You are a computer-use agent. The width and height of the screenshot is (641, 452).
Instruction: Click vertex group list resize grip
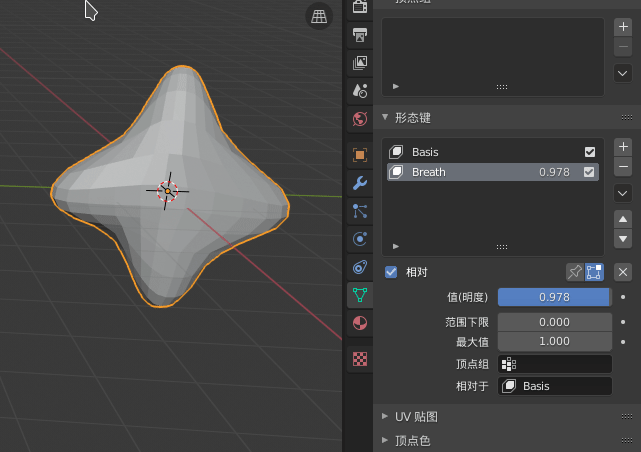502,87
